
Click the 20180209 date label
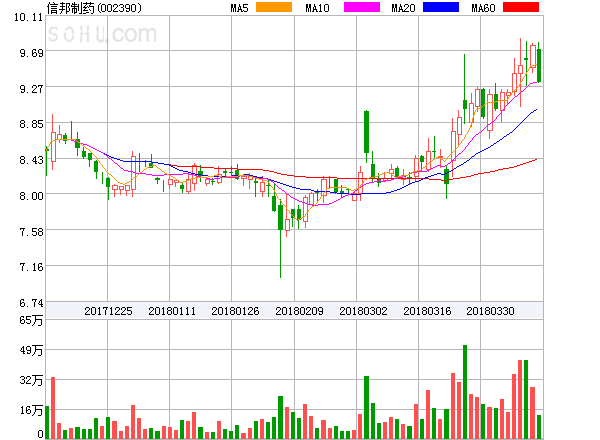299,311
